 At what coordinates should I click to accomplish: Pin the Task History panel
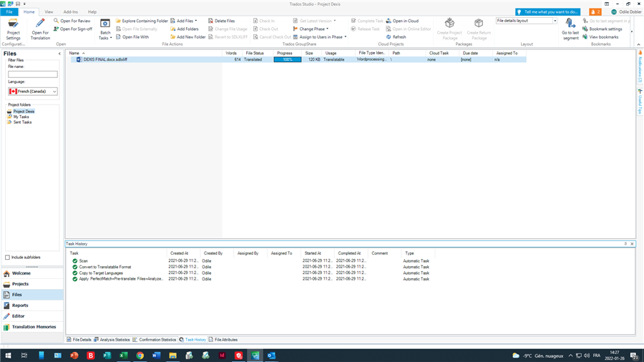click(x=625, y=244)
